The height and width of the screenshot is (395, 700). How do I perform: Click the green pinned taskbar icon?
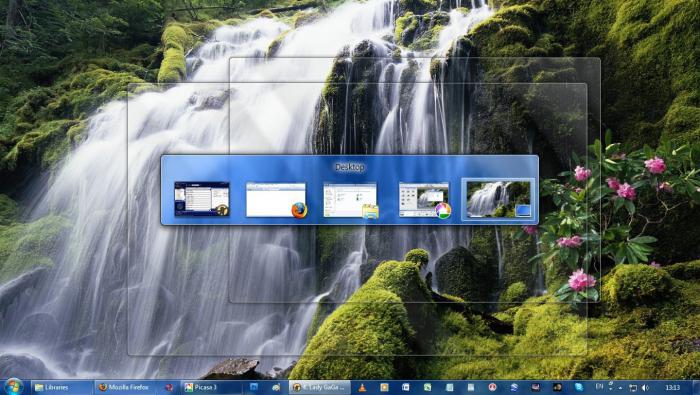(428, 387)
